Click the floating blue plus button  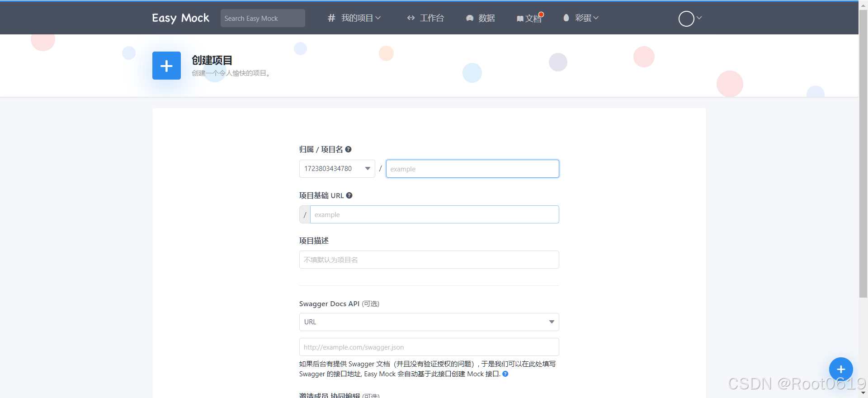841,370
